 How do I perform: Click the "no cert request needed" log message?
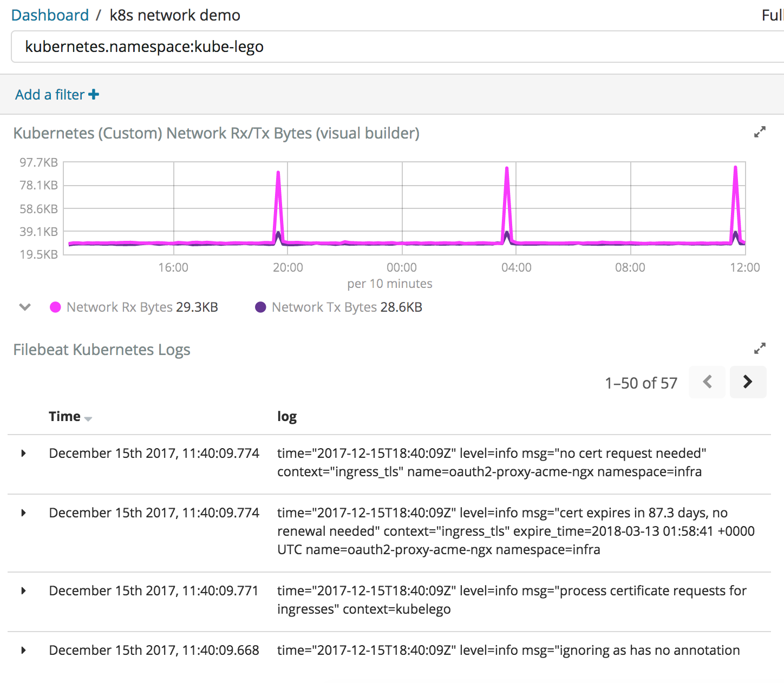coord(492,463)
